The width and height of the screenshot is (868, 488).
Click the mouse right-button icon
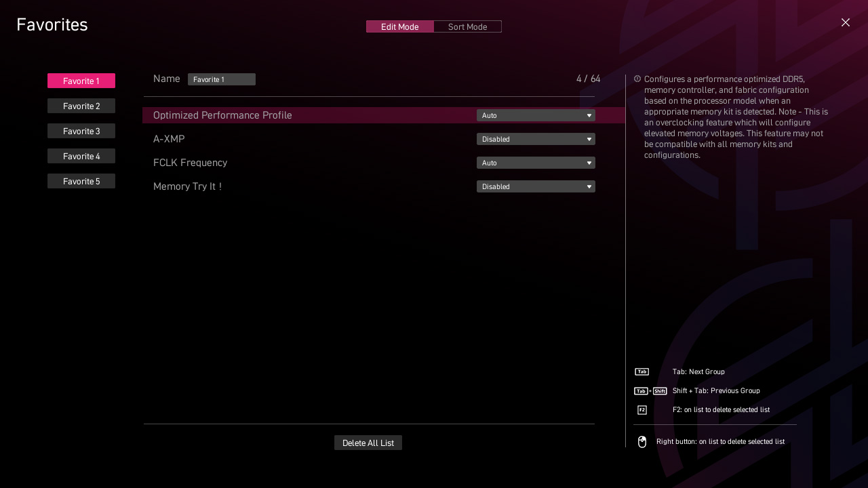click(642, 442)
